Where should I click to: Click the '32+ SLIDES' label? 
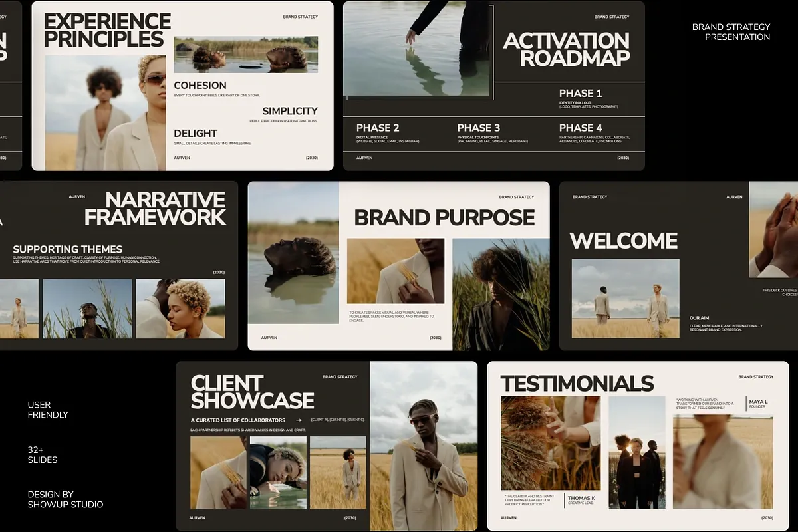point(43,455)
